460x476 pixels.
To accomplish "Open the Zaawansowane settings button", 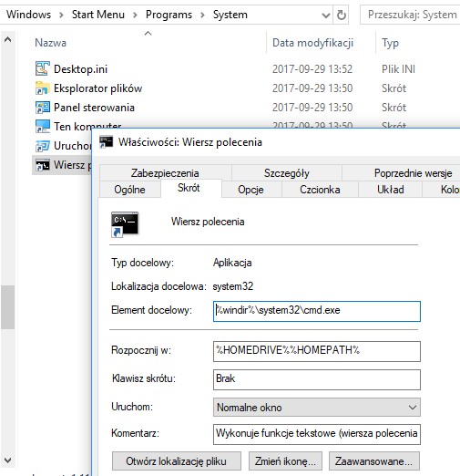I will point(374,461).
